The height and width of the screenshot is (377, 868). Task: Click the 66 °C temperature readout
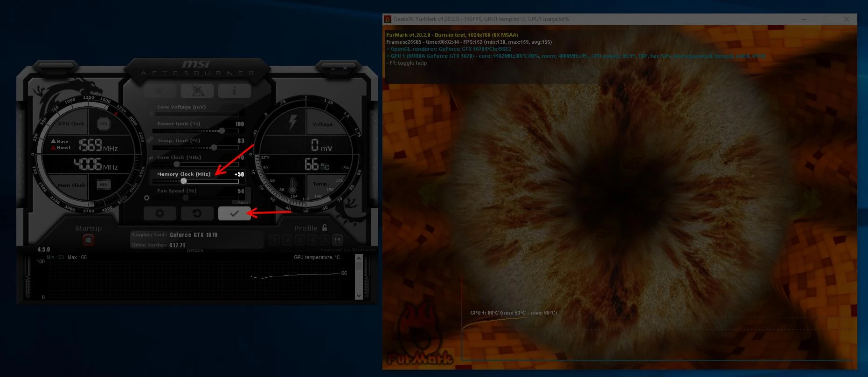(x=317, y=164)
